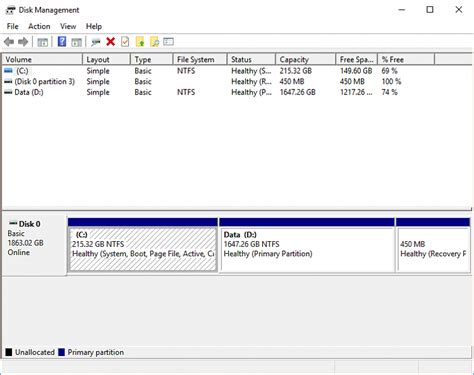Click the blue Primary partition legend swatch
The height and width of the screenshot is (375, 474).
(x=61, y=352)
